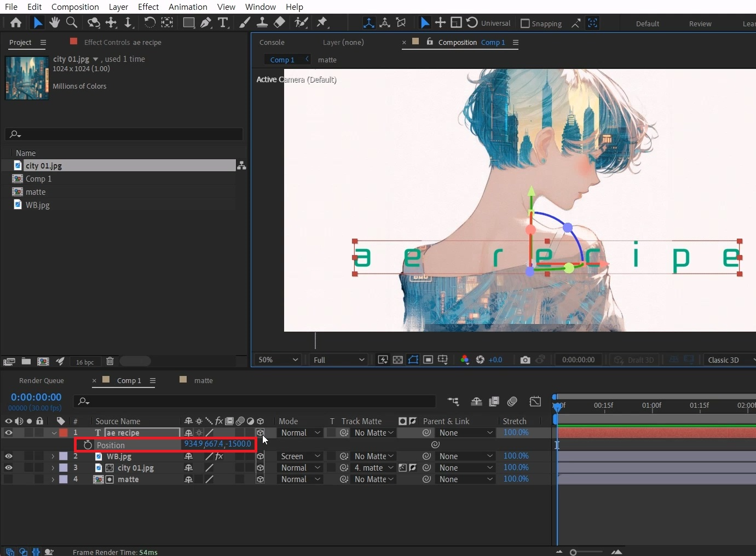Select the Horizontal Type tool
756x556 pixels.
pos(223,22)
